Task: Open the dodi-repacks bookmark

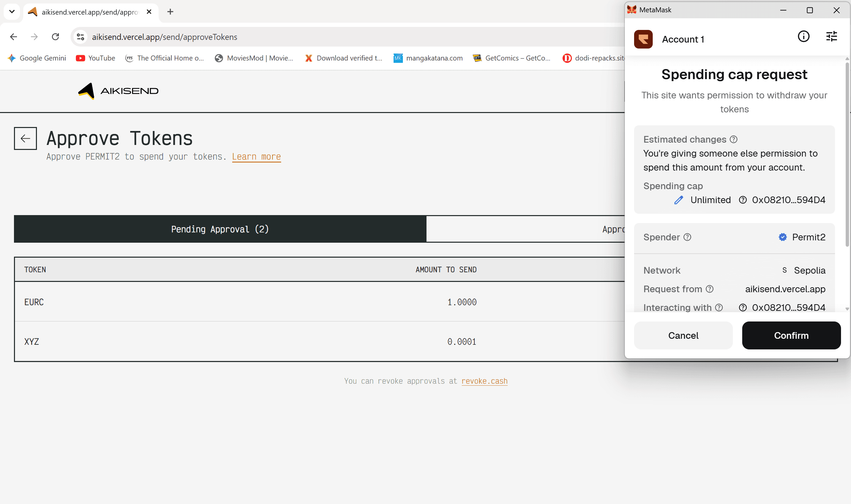Action: (x=594, y=58)
